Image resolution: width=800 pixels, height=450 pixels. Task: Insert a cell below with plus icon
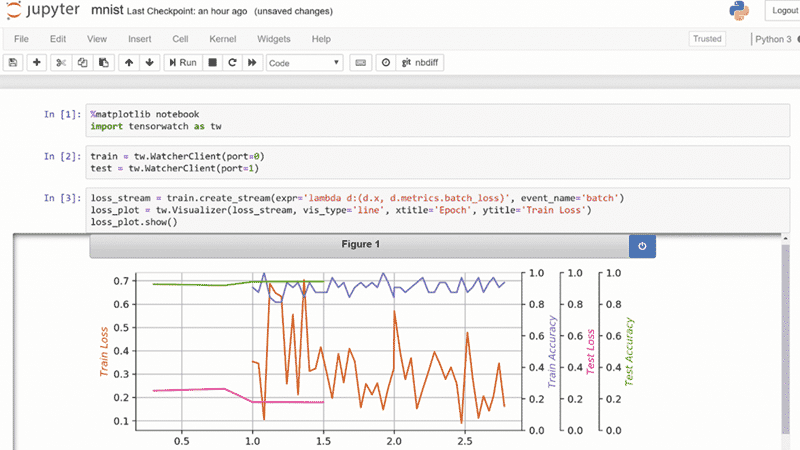(37, 63)
